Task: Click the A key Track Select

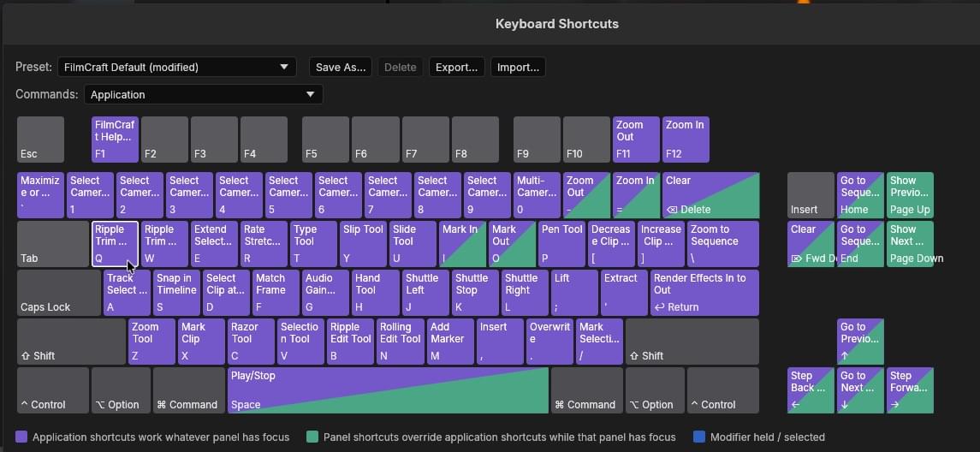Action: tap(127, 293)
